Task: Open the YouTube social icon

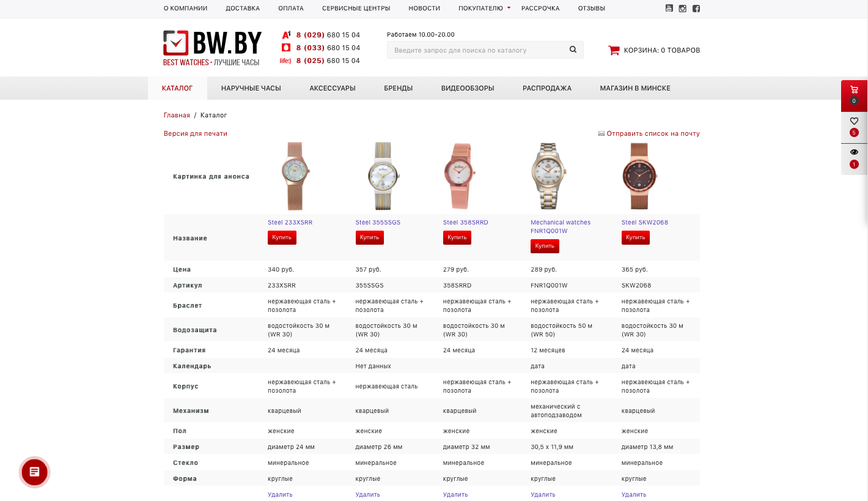Action: [669, 8]
